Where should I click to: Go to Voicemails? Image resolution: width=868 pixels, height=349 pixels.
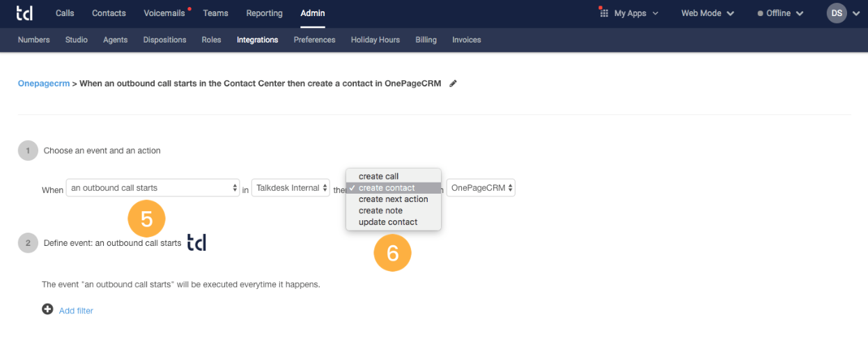click(x=164, y=13)
